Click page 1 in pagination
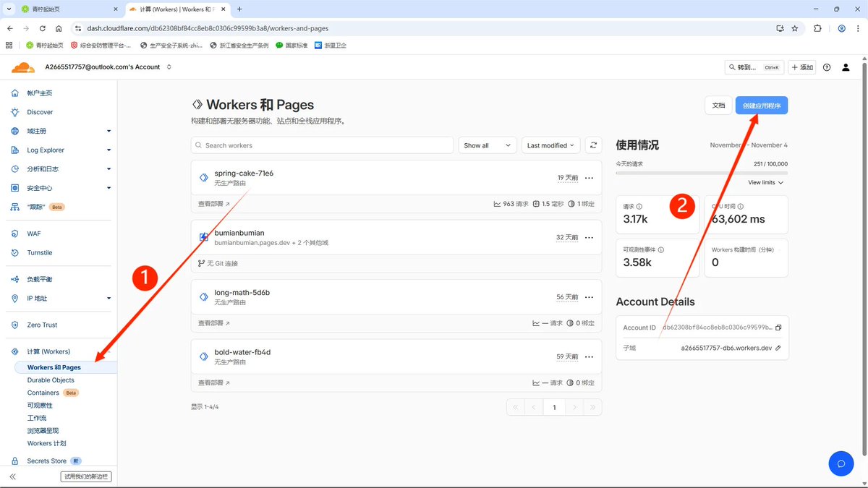The width and height of the screenshot is (868, 488). click(554, 408)
